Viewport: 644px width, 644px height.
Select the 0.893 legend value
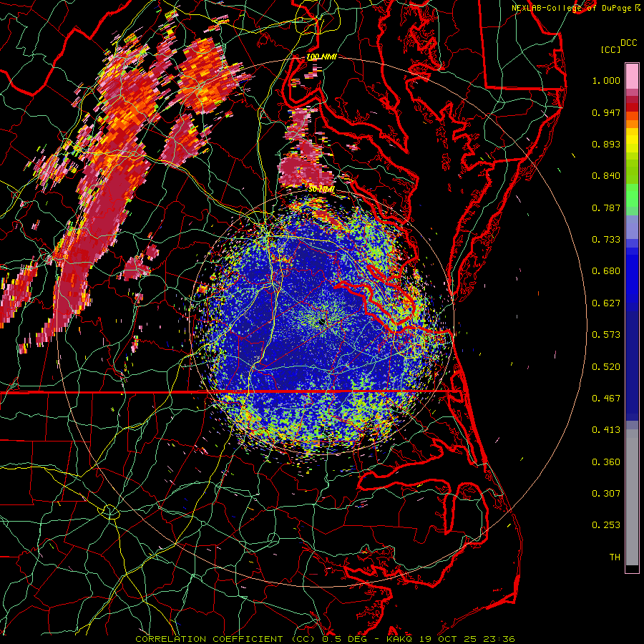tap(606, 144)
